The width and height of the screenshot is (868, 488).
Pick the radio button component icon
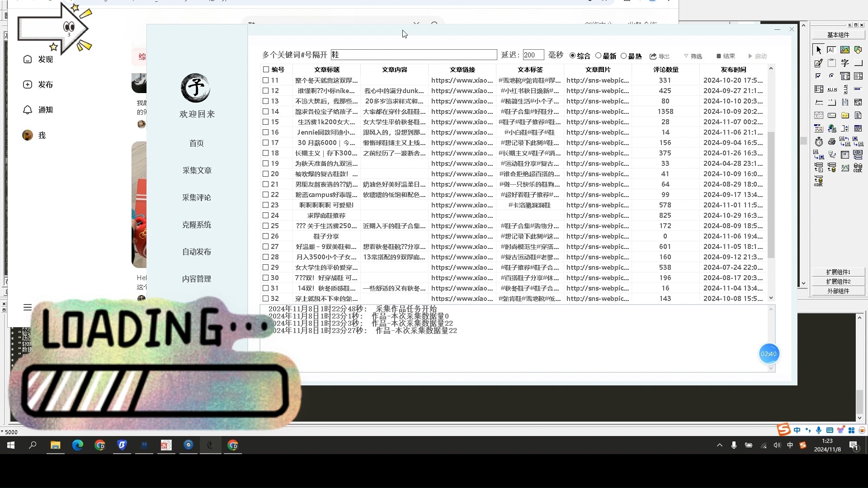tap(832, 76)
